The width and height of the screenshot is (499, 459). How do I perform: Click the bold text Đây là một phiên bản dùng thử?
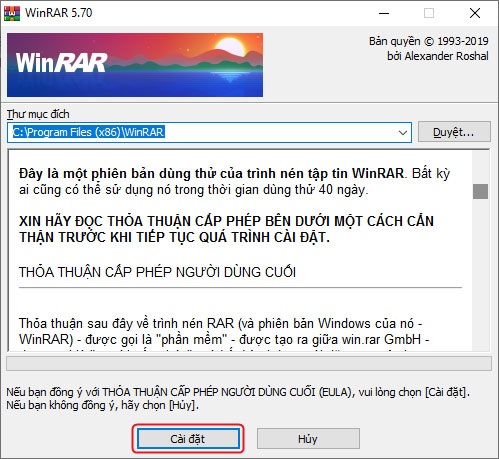(x=211, y=173)
